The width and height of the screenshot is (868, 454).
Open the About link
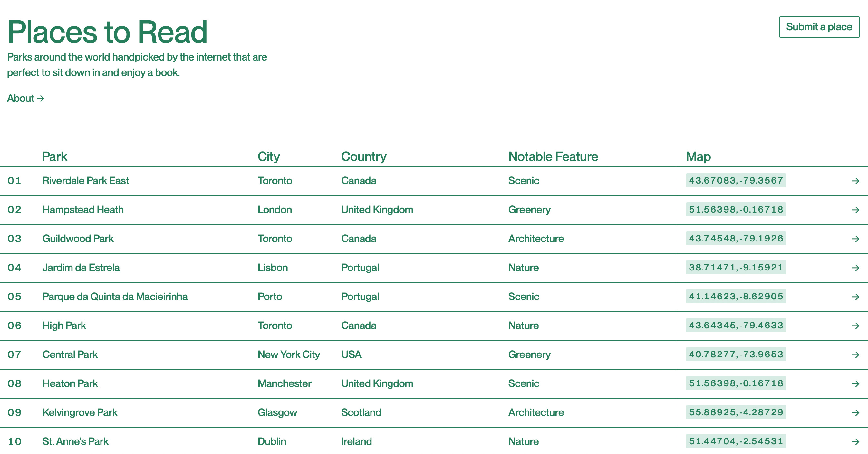coord(25,98)
